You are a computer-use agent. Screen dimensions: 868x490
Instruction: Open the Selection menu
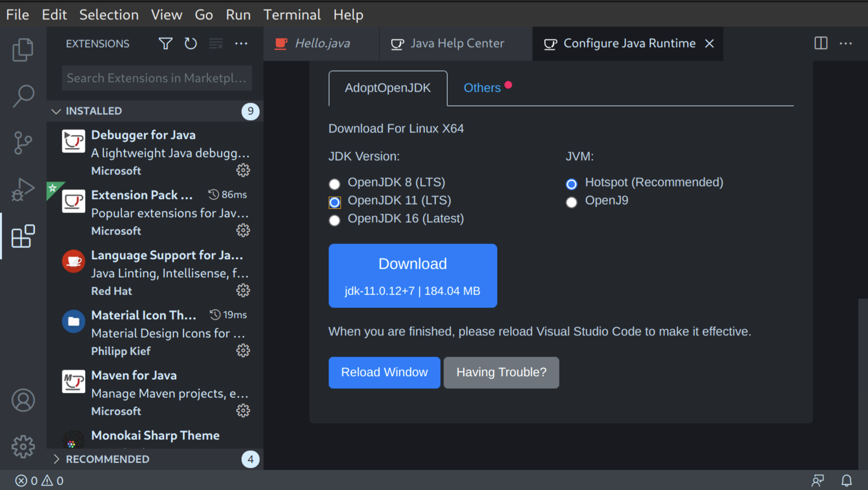109,15
